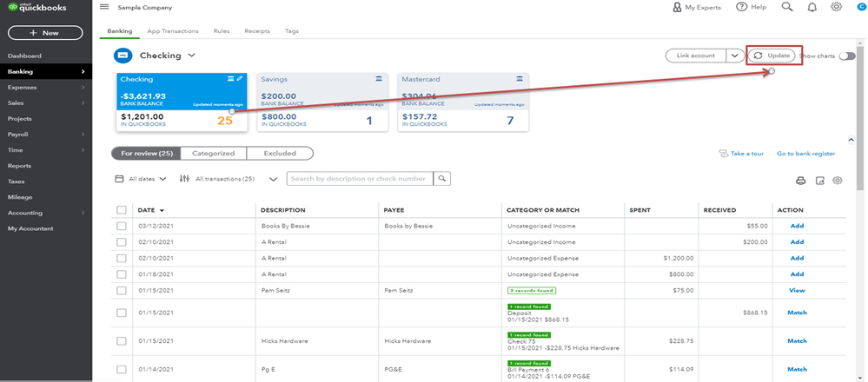Check the A Rental $200.00 row checkbox
This screenshot has width=868, height=382.
click(122, 242)
